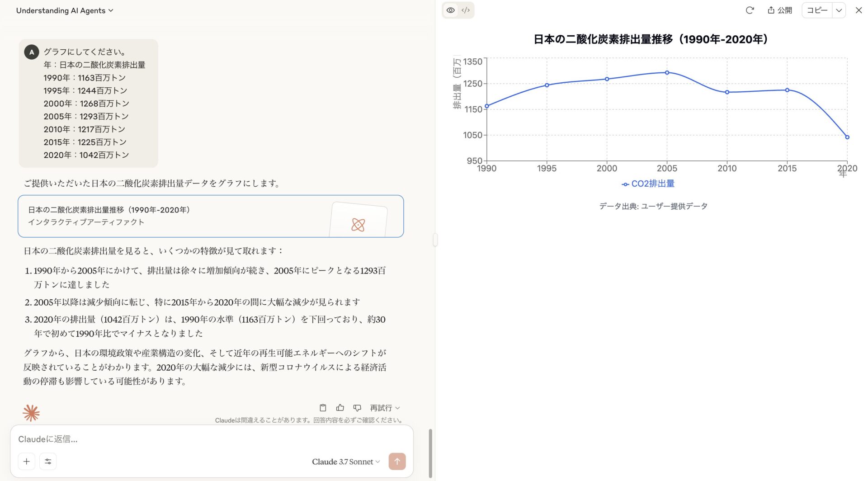Screen dimensions: 868x481
Task: Click the y-axis label 1350
Action: click(472, 61)
